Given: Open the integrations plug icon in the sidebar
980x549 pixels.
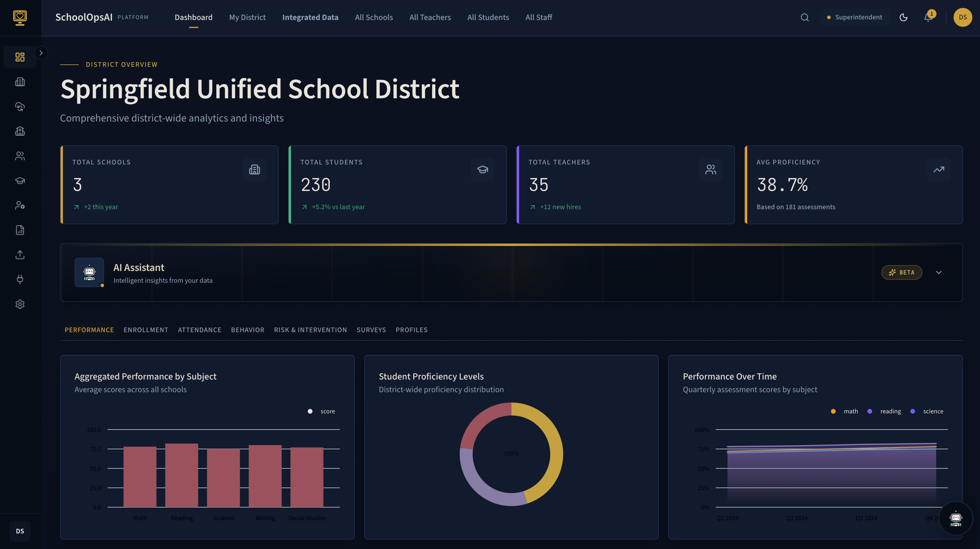Looking at the screenshot, I should tap(20, 279).
